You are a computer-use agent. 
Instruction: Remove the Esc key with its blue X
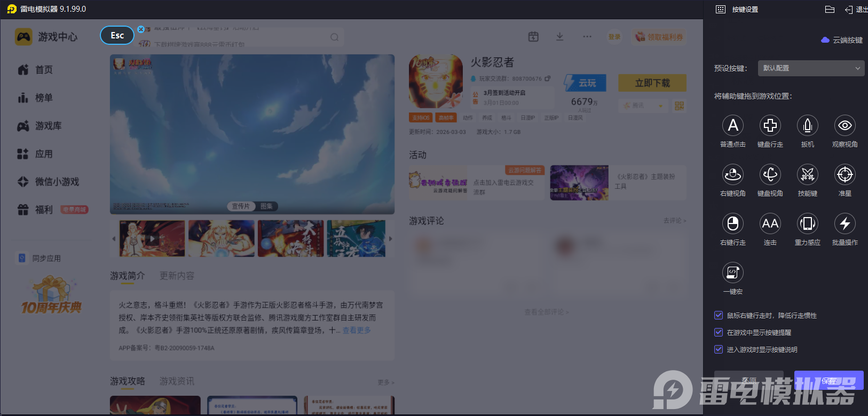141,29
